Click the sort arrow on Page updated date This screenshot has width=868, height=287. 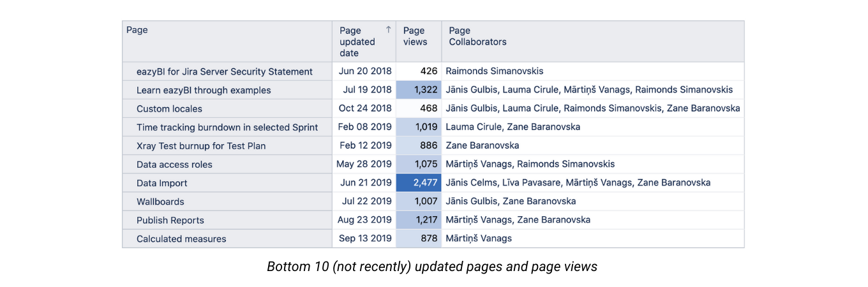pos(388,30)
